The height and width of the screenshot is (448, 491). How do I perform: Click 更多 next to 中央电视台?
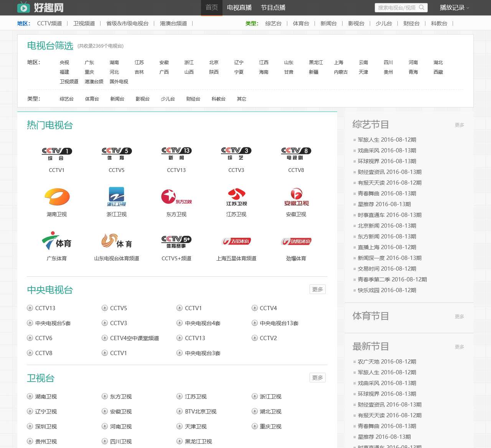[x=317, y=289]
